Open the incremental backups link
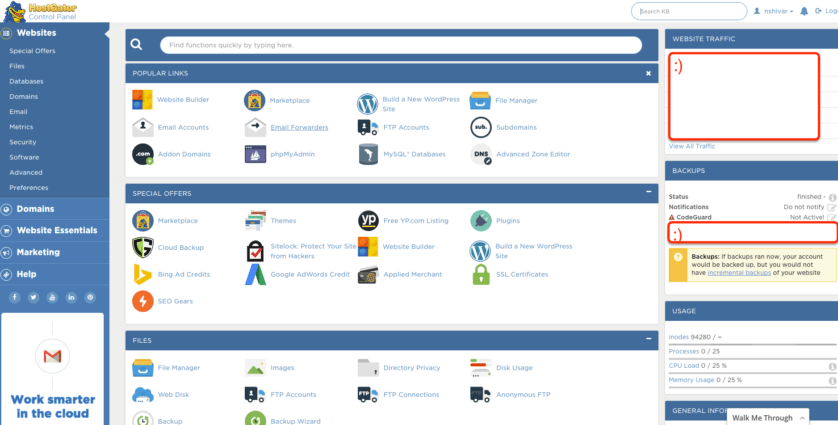Viewport: 838px width, 425px height. [739, 273]
